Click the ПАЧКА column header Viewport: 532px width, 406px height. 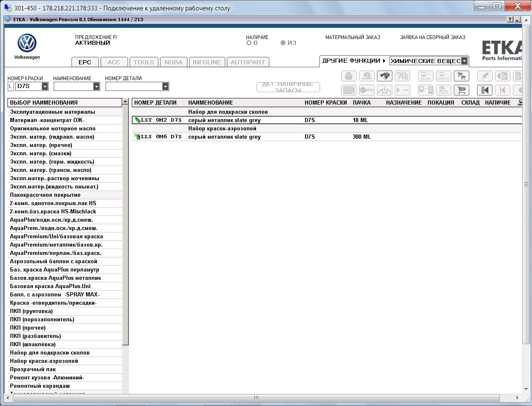tap(362, 103)
